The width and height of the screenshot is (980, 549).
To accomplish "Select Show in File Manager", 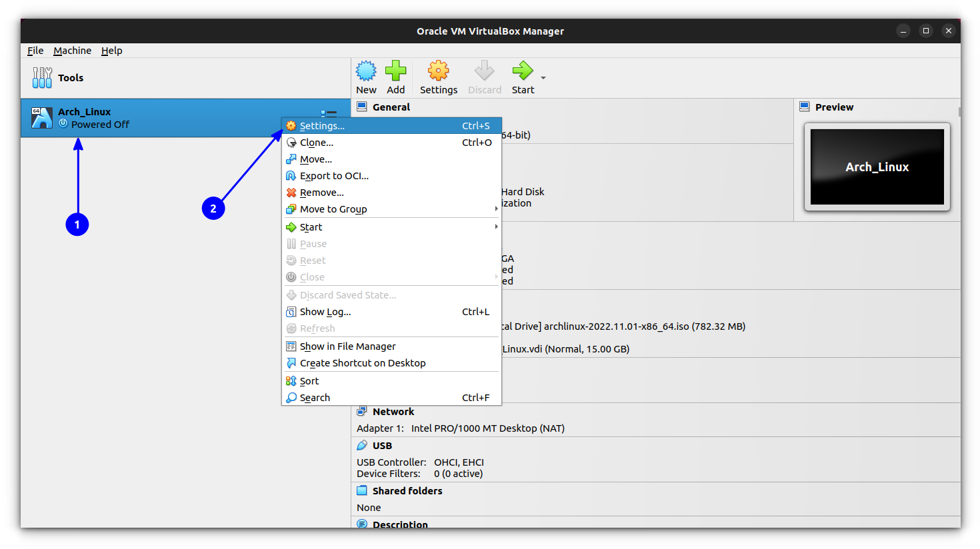I will (x=391, y=346).
